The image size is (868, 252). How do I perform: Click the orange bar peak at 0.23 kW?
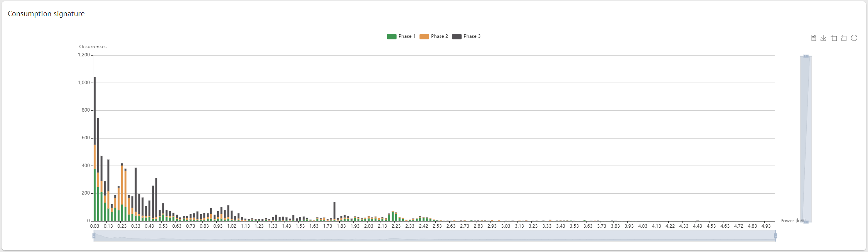(122, 185)
